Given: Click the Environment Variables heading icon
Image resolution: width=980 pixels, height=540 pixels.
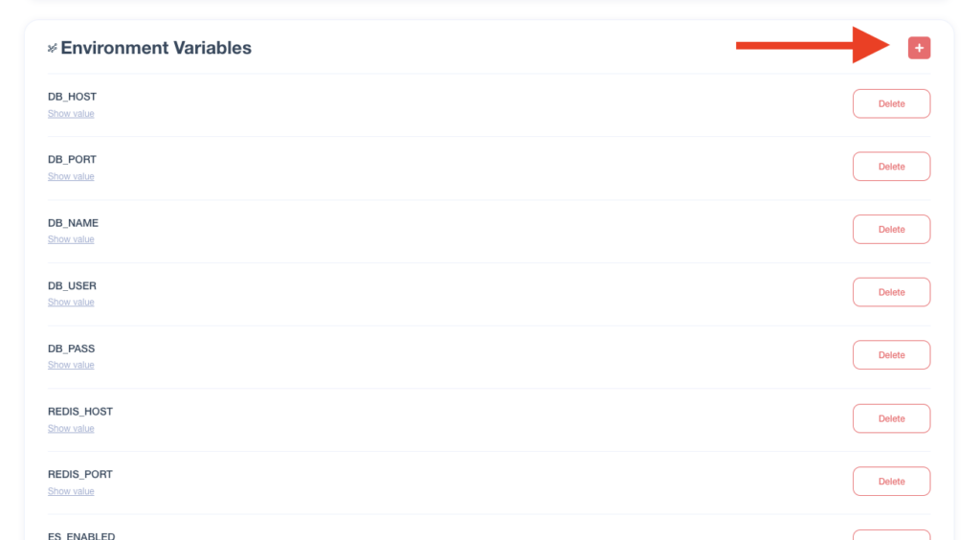Looking at the screenshot, I should [x=53, y=48].
